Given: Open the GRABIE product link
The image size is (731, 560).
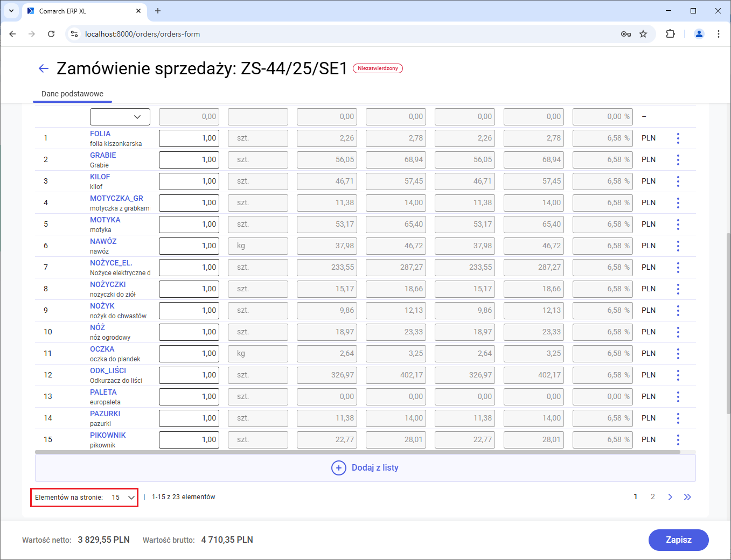Looking at the screenshot, I should (x=103, y=155).
